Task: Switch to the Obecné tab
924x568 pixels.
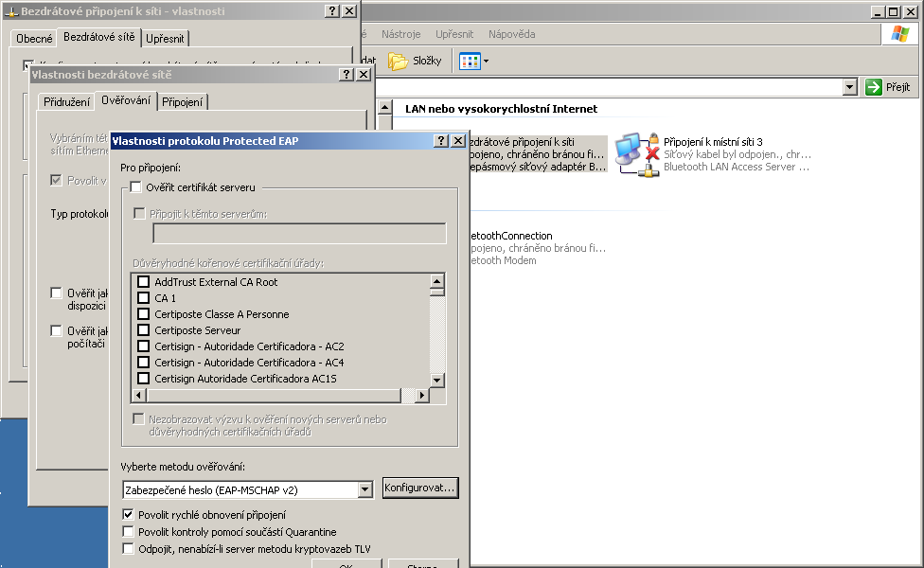Action: 35,39
